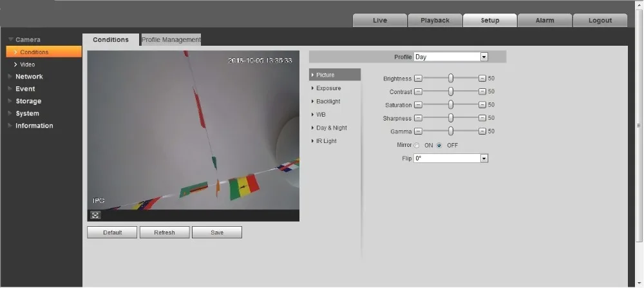Turn Mirror ON radio button
Screen dimensions: 644x288
point(417,146)
